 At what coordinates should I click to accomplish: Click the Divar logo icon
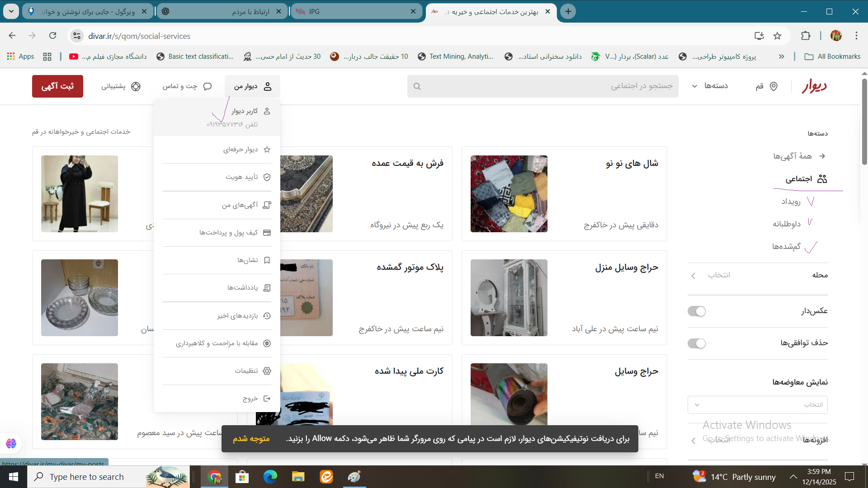click(814, 86)
